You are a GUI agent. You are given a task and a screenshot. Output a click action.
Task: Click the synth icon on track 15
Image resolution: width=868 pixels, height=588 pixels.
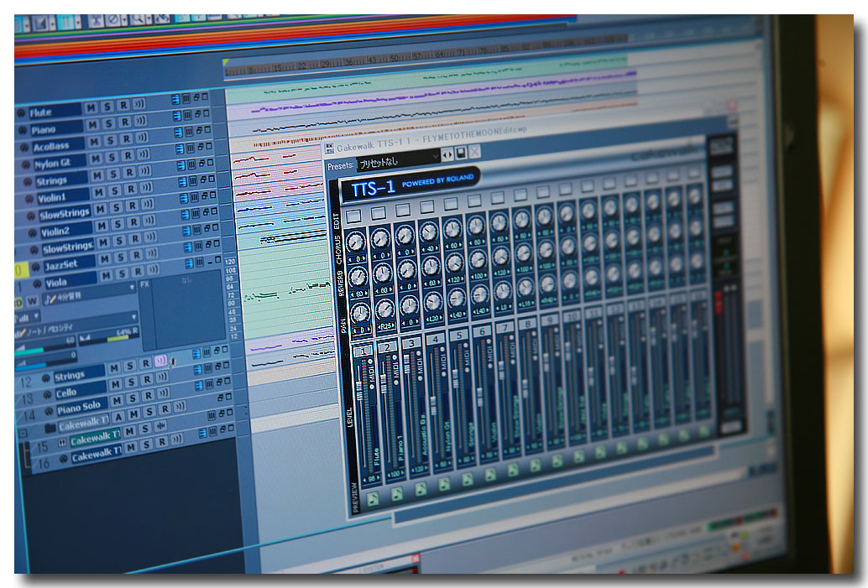[62, 443]
